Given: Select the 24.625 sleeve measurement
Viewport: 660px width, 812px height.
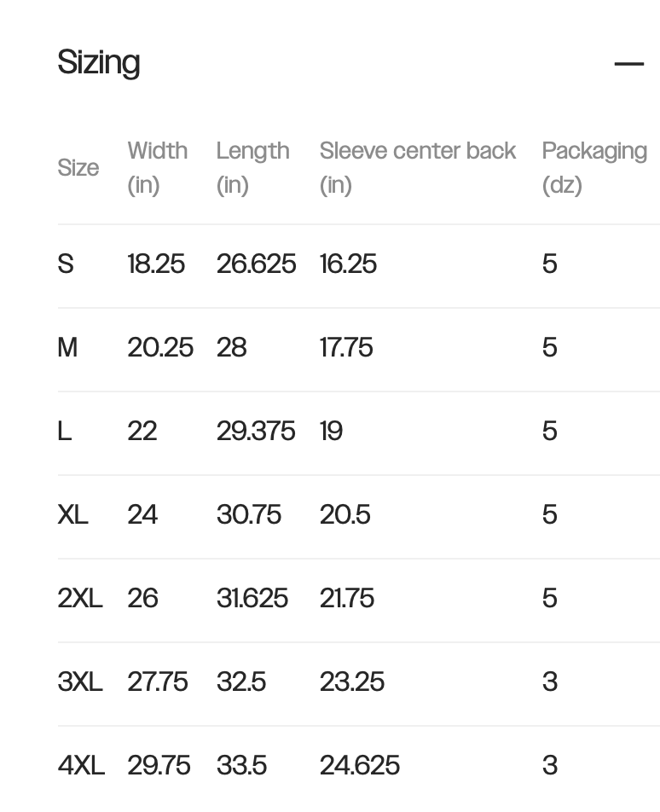Looking at the screenshot, I should pyautogui.click(x=359, y=766).
